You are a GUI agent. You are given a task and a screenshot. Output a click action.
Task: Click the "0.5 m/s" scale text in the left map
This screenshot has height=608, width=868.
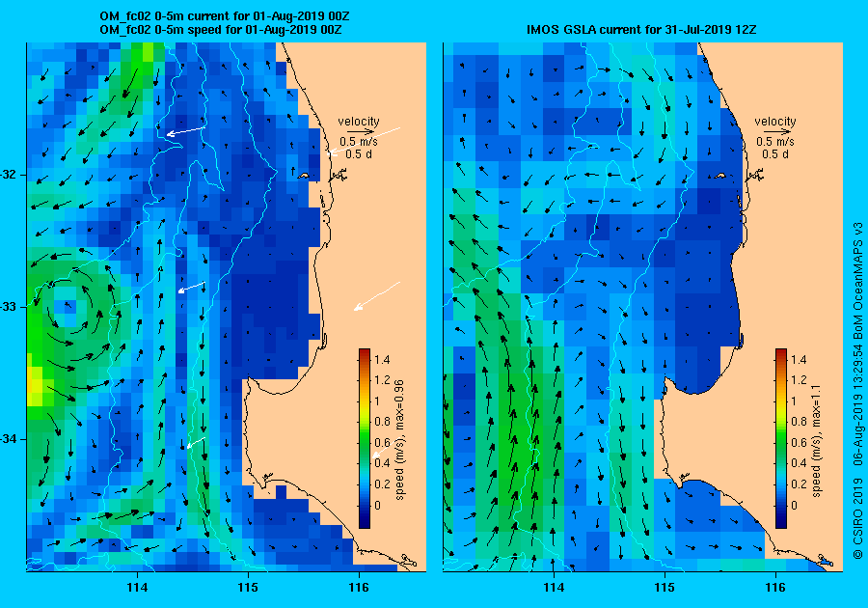tap(359, 142)
